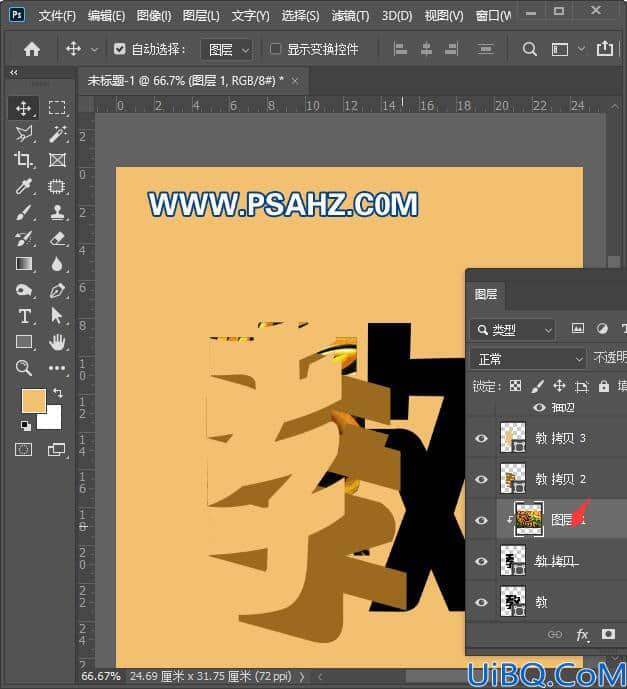
Task: Toggle lock transparent pixels
Action: click(515, 386)
